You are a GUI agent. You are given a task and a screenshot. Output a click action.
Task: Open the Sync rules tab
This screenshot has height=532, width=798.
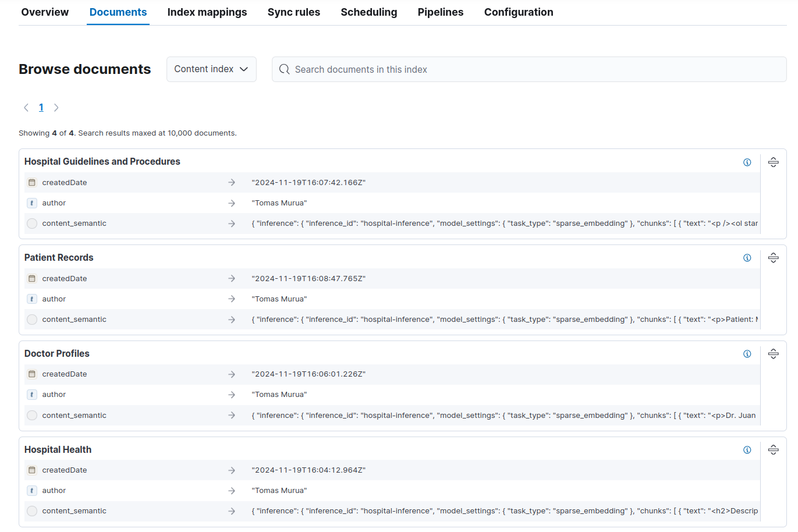[x=294, y=12]
